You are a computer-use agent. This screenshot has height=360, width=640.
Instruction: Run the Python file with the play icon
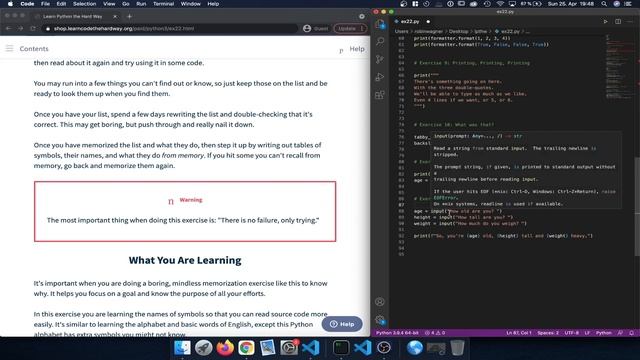tap(605, 21)
